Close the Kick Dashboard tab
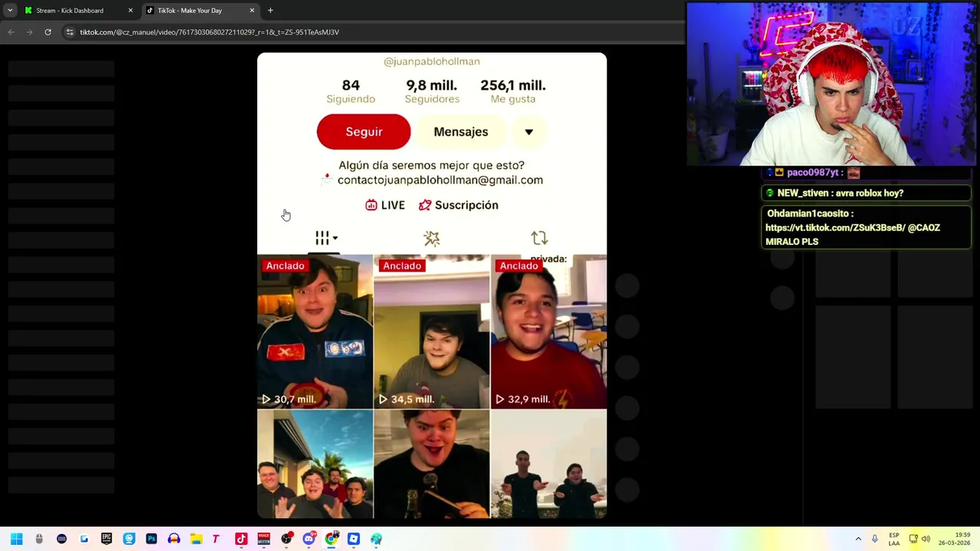This screenshot has height=551, width=980. [x=130, y=11]
